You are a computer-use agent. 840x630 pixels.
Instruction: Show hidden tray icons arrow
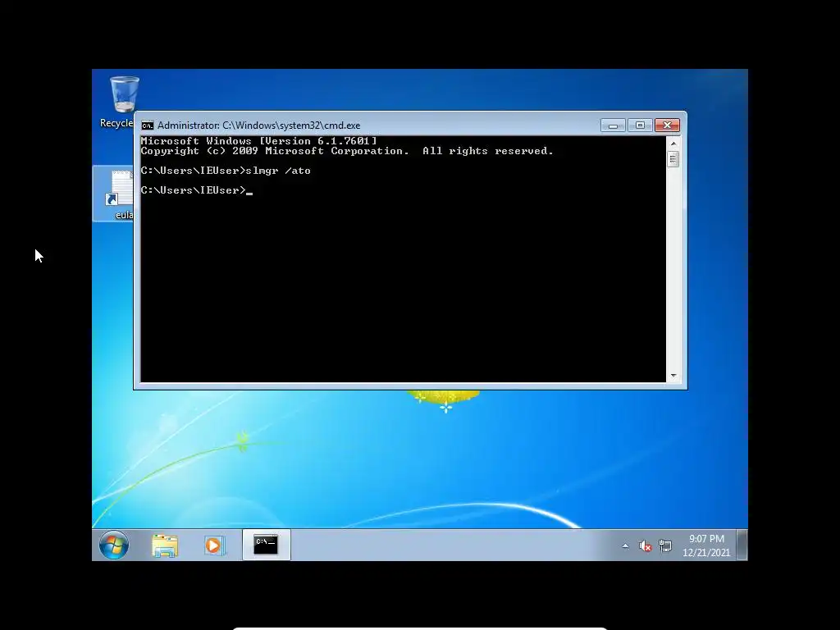625,546
